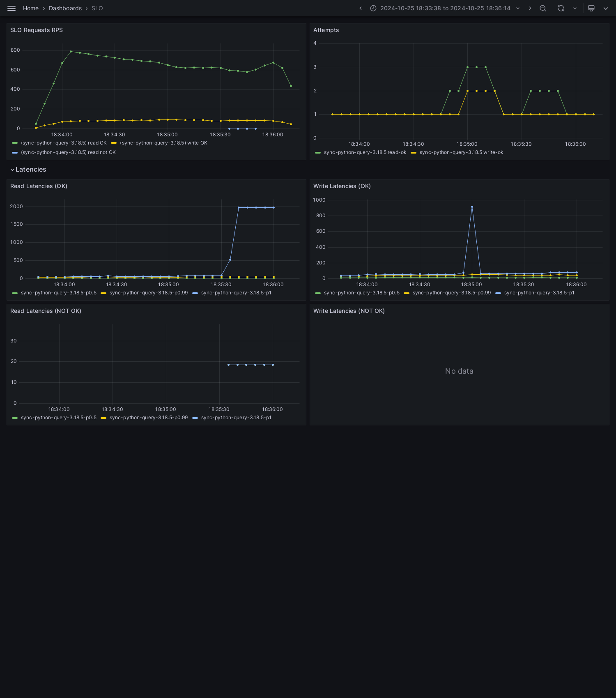This screenshot has height=698, width=616.
Task: Toggle p0.99 series in Read Latencies (NOT OK)
Action: (x=149, y=418)
